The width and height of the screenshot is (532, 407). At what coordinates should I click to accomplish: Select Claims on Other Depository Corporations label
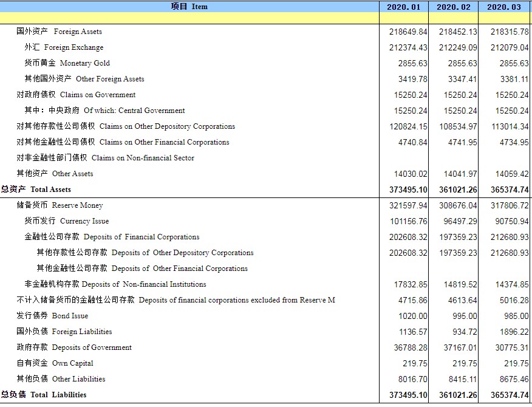pyautogui.click(x=126, y=126)
